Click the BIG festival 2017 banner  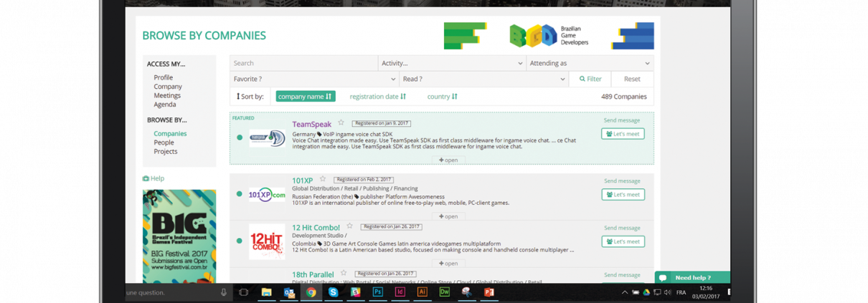click(179, 236)
